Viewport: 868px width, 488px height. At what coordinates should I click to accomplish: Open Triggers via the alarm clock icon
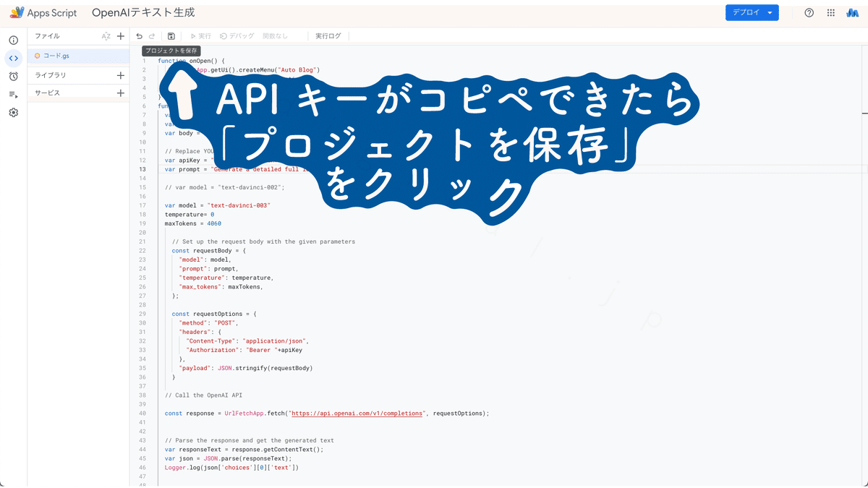click(x=13, y=76)
